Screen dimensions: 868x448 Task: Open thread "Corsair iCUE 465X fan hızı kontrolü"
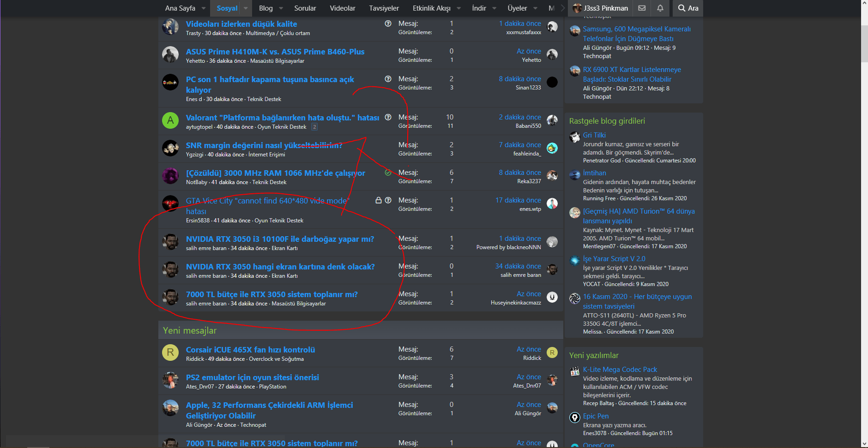tap(250, 350)
